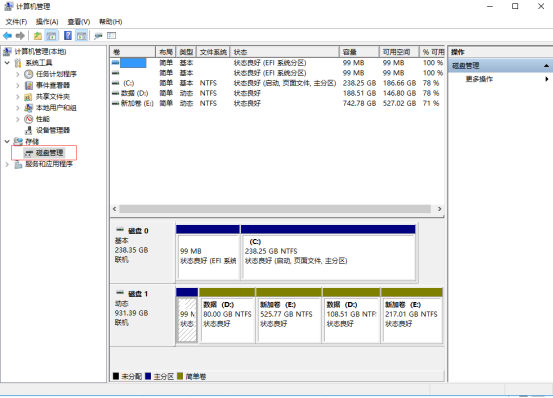Sort by the 容量 column header
Image resolution: width=553 pixels, height=398 pixels.
359,52
